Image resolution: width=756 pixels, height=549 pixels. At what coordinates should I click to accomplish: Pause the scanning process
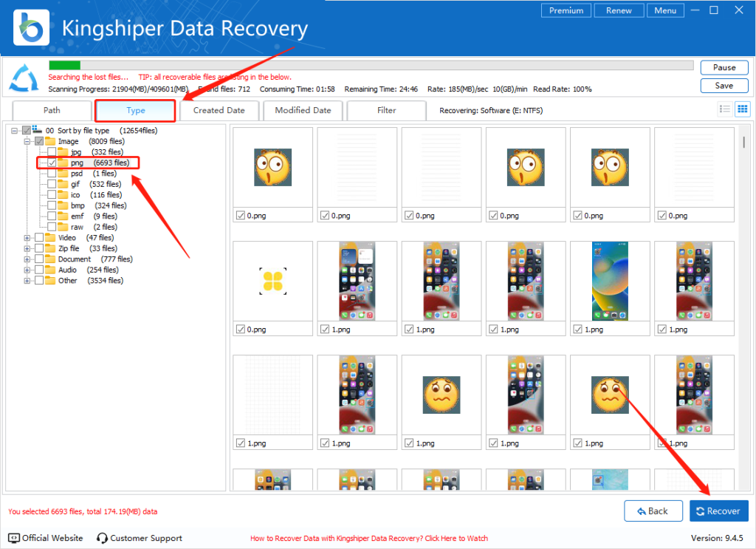coord(724,67)
